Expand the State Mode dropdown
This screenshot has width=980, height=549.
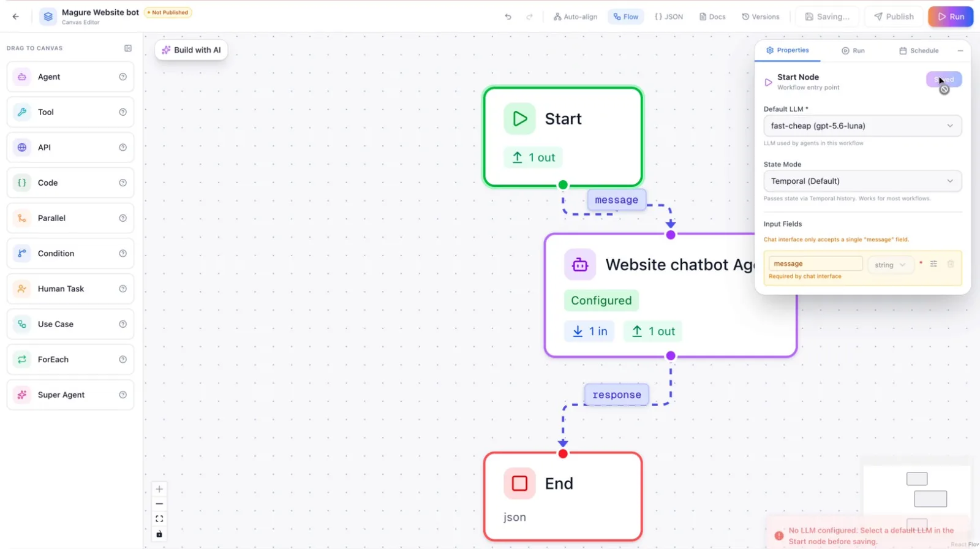[862, 181]
